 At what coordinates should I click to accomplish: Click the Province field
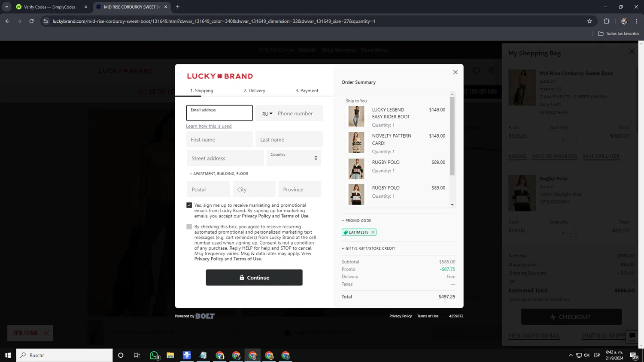pyautogui.click(x=300, y=189)
